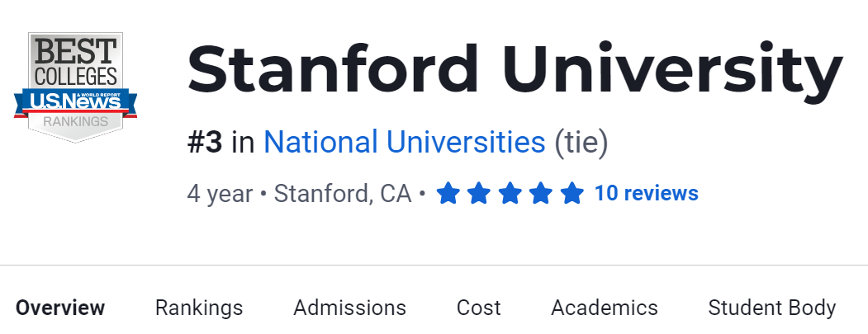The width and height of the screenshot is (868, 334).
Task: Open the National Universities link
Action: (x=404, y=143)
